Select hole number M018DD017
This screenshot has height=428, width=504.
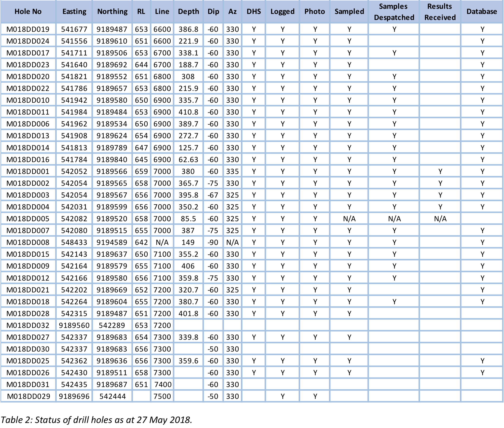28,53
